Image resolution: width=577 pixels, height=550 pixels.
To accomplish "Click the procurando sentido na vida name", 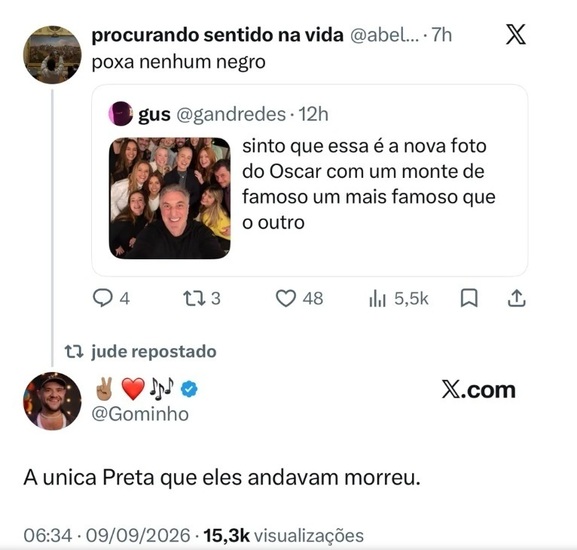I will pyautogui.click(x=217, y=35).
